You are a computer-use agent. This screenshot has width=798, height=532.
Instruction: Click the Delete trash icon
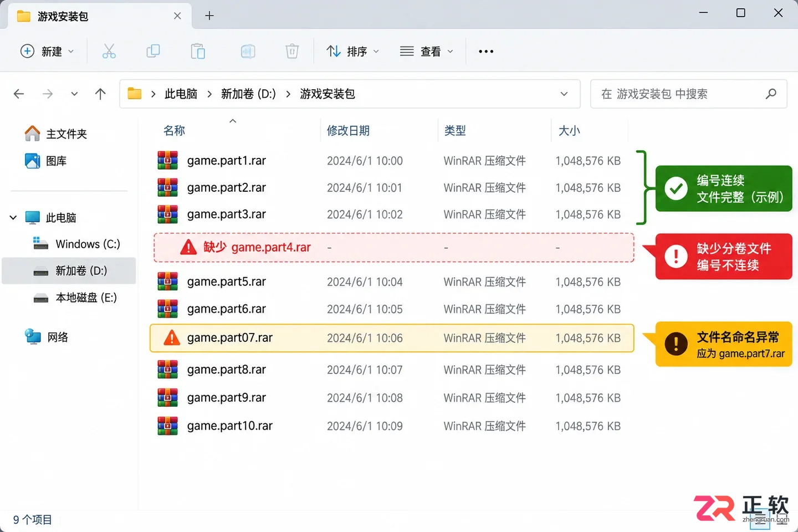pyautogui.click(x=292, y=52)
